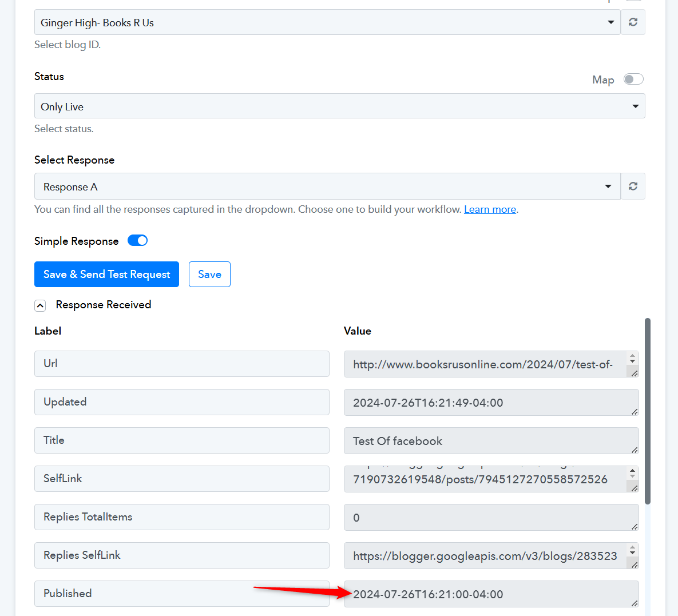
Task: Click stepper arrows in Url value field
Action: 632,359
